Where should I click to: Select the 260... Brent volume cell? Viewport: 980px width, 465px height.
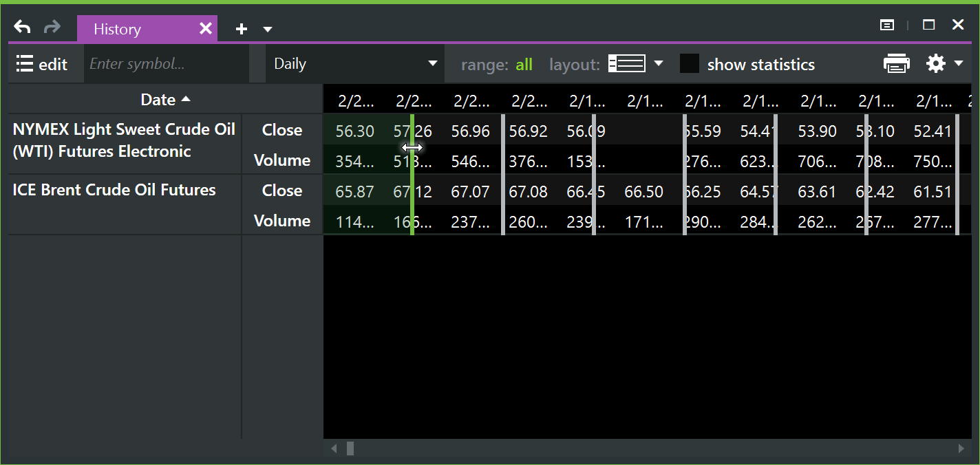pos(529,221)
